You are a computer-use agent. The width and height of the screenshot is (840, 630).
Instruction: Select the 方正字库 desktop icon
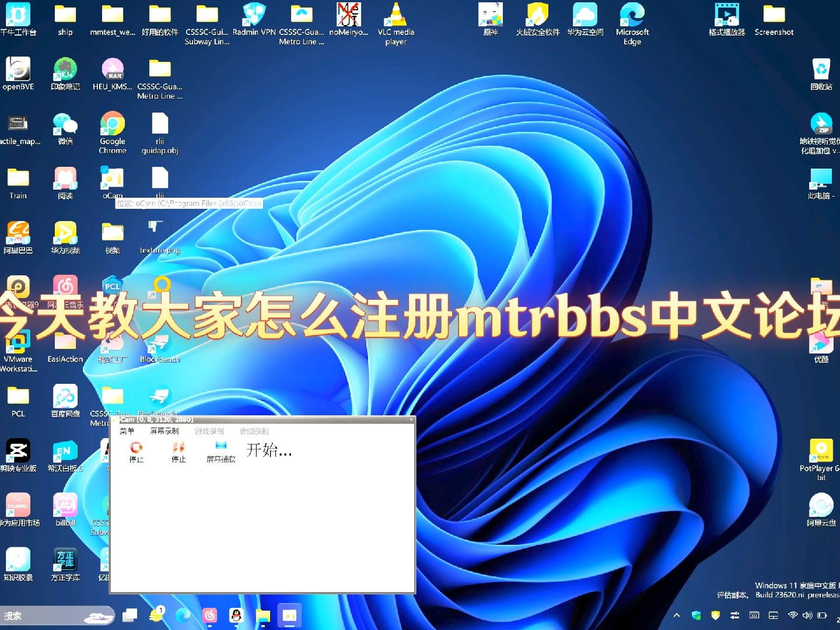pos(65,565)
